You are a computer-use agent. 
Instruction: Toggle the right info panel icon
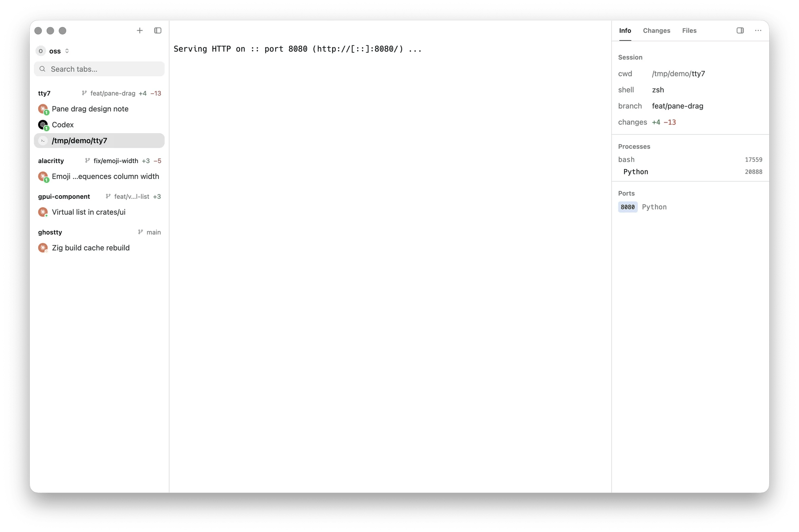click(x=740, y=31)
